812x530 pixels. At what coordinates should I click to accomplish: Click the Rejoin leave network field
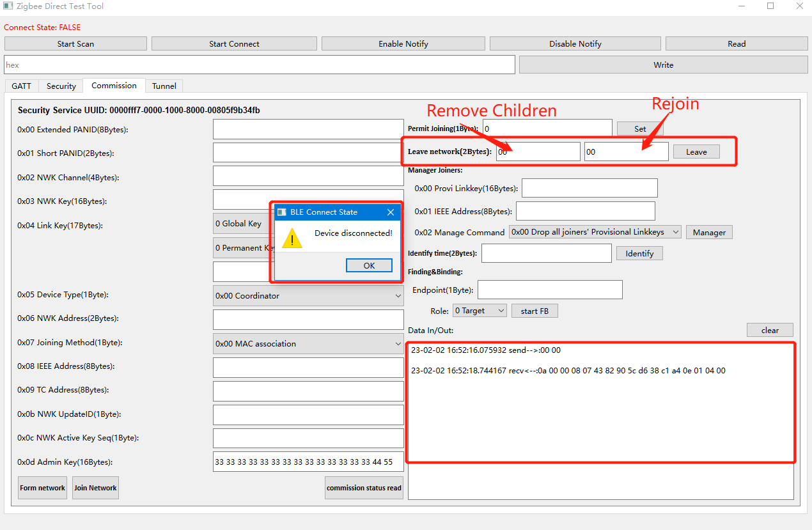click(627, 152)
